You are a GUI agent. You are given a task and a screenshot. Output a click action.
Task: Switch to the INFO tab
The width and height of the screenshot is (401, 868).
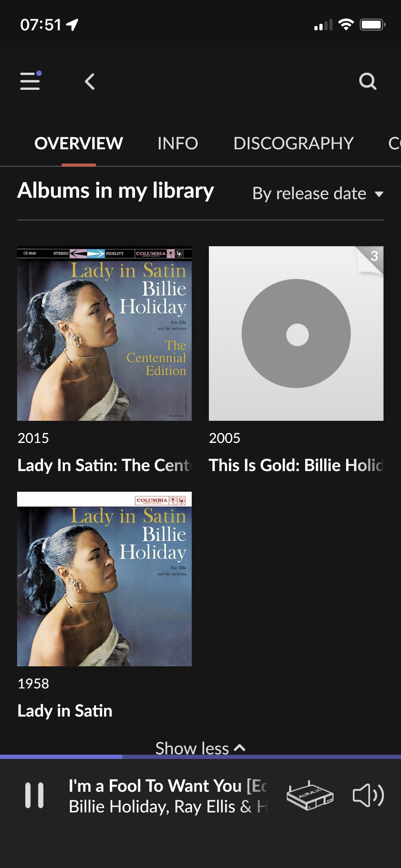click(178, 143)
